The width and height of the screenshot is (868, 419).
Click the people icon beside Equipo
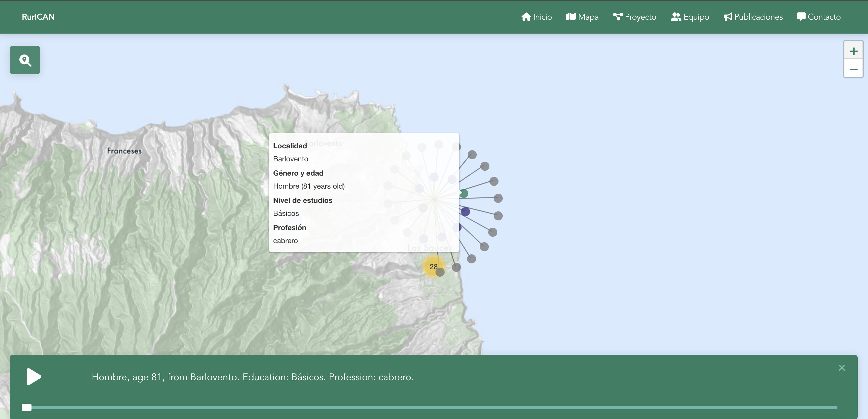[676, 17]
